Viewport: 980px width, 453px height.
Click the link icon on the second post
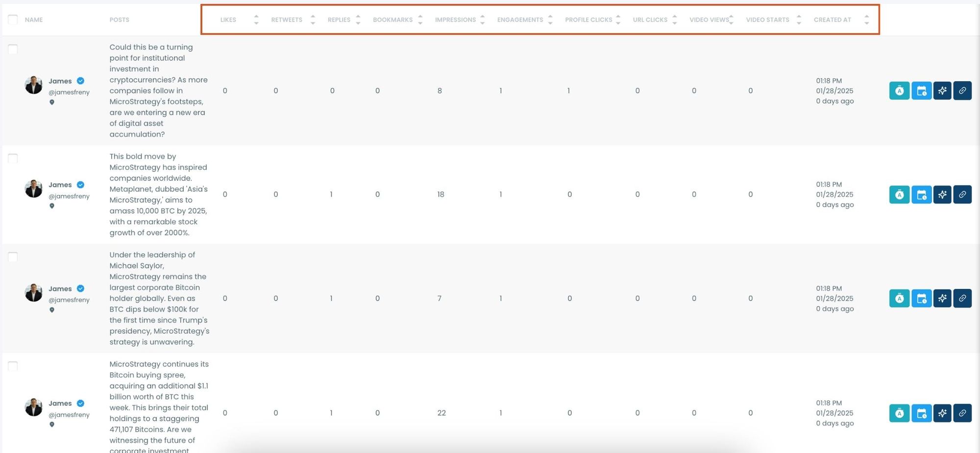[962, 194]
